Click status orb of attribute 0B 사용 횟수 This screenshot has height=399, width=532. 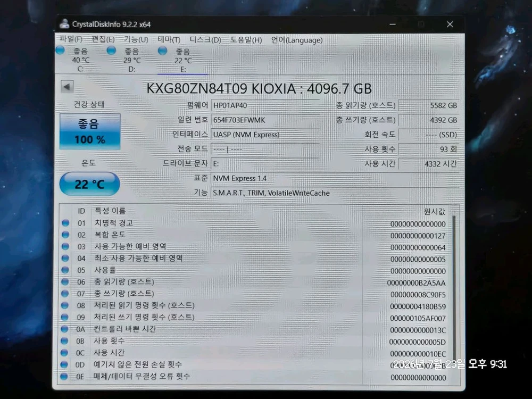click(64, 340)
